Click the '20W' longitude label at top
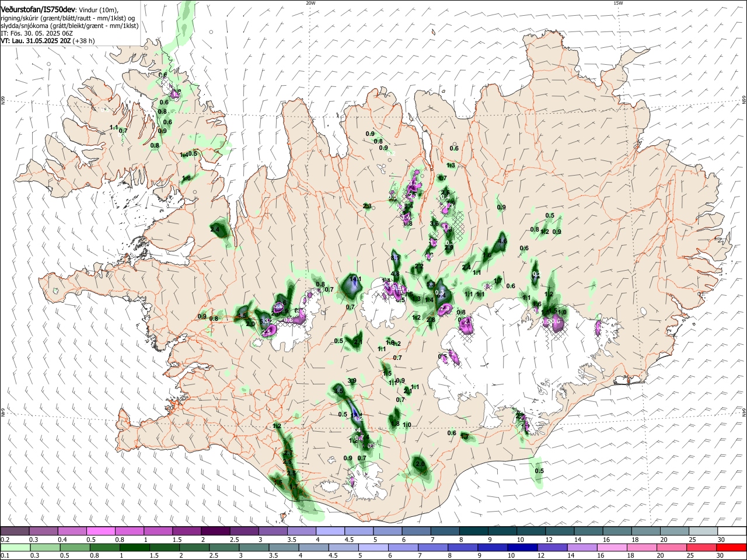 pyautogui.click(x=310, y=3)
